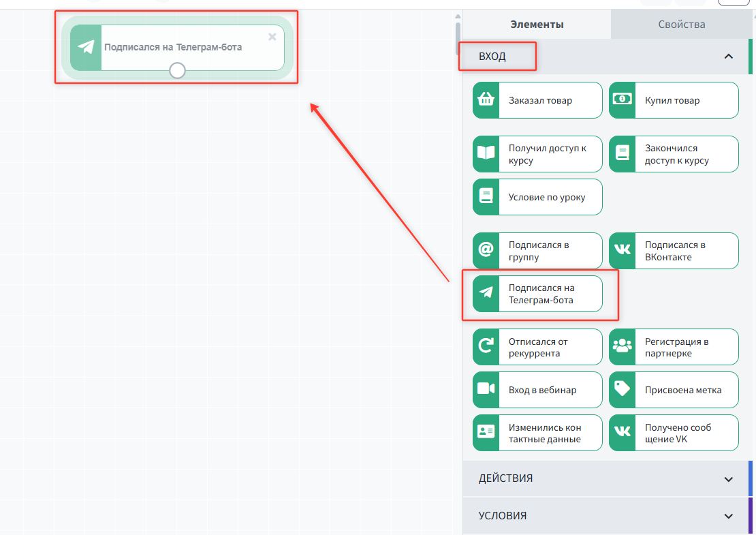Click the output connector circle on canvas block

pyautogui.click(x=177, y=70)
